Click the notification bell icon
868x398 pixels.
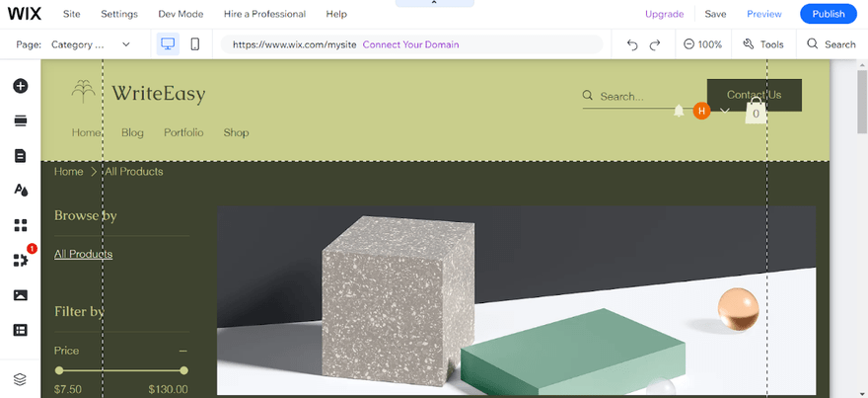point(679,111)
